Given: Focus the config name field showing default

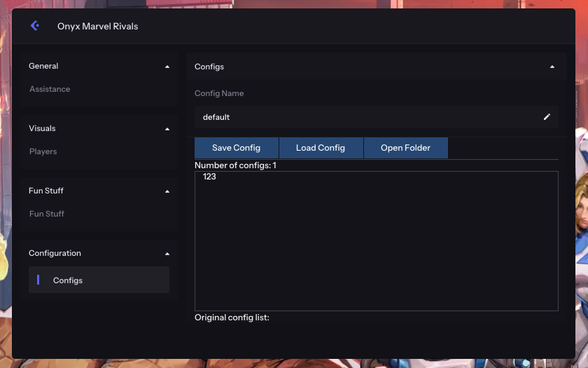Looking at the screenshot, I should pyautogui.click(x=377, y=117).
